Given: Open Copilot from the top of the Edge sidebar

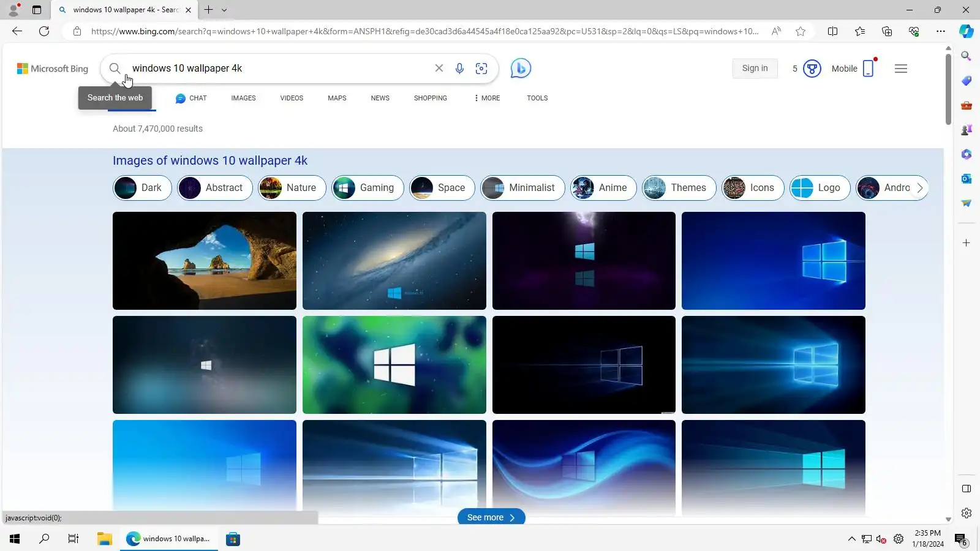Looking at the screenshot, I should click(967, 31).
